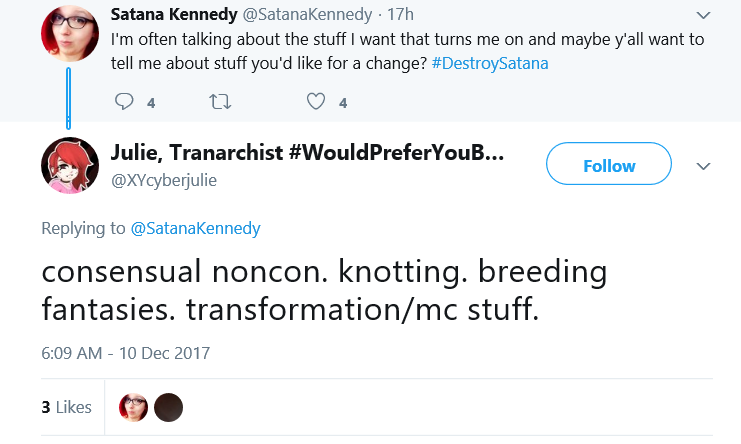Open @SatanaKennedy mention in Replying to line
This screenshot has width=741, height=444.
click(195, 229)
